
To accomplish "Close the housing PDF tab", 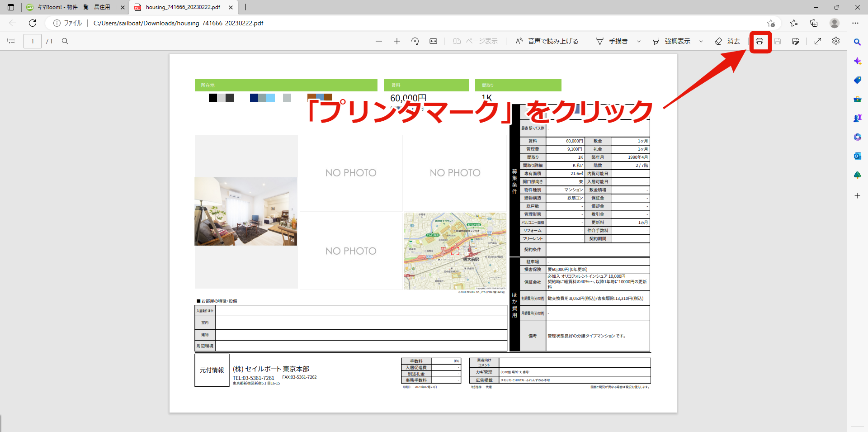I will (x=231, y=7).
